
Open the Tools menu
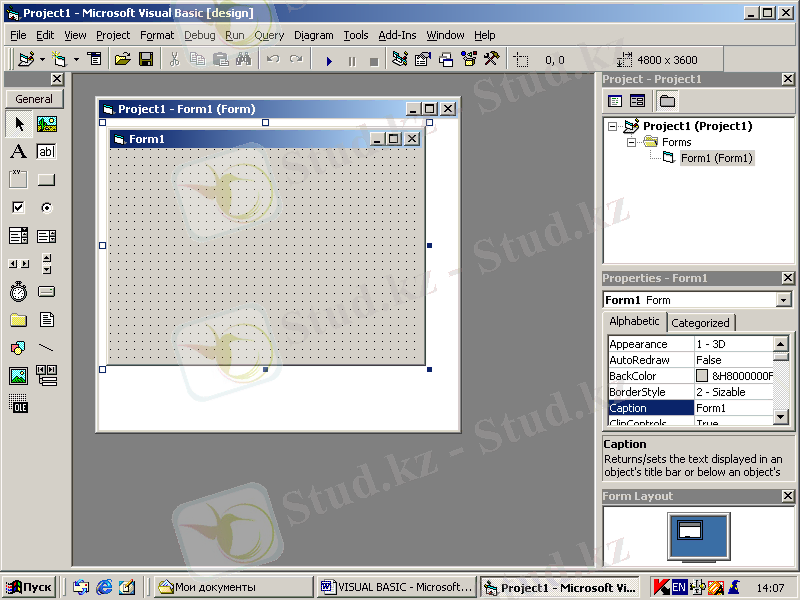[x=356, y=35]
